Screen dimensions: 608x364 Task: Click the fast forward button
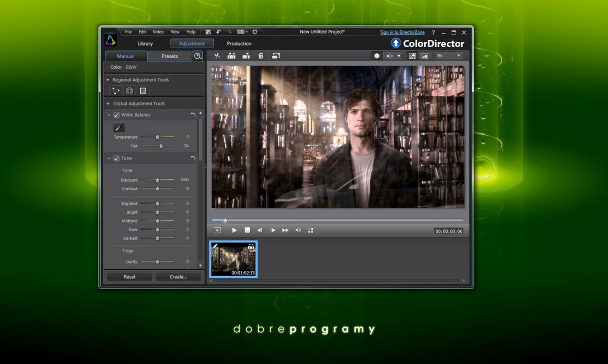(x=285, y=230)
